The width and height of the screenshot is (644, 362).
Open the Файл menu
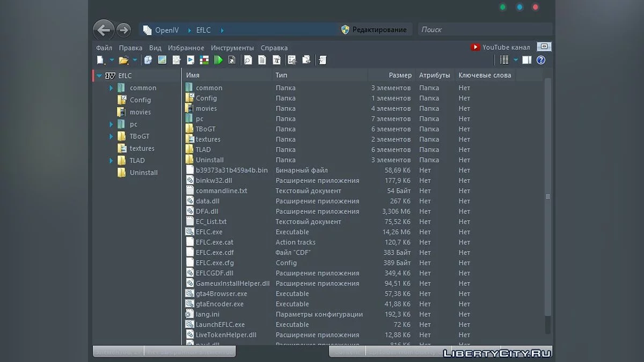(x=104, y=48)
